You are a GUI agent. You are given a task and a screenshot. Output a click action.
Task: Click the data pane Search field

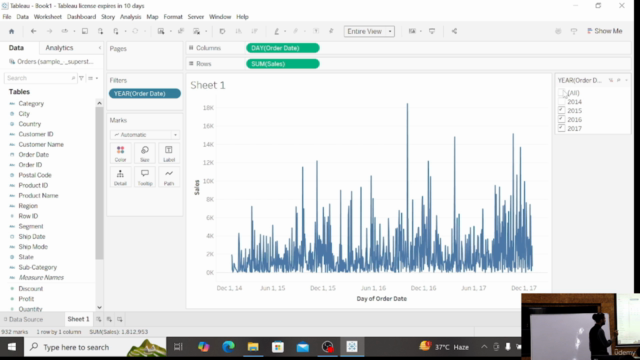pos(40,78)
